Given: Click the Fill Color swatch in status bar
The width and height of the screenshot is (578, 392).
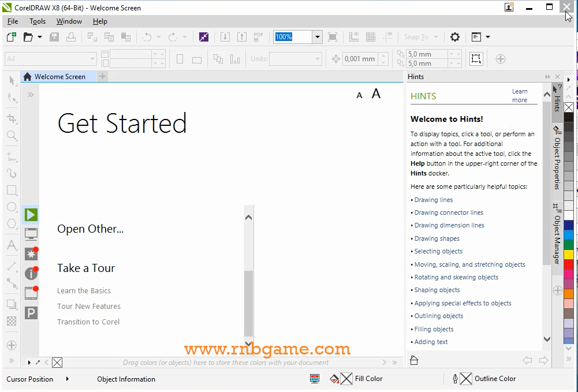Looking at the screenshot, I should coord(346,379).
